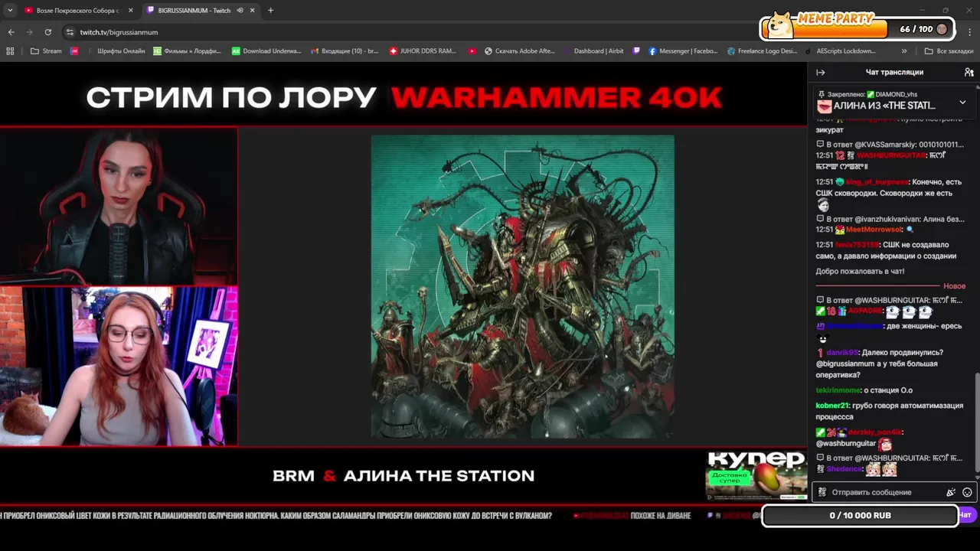Send the message with the Чат button
This screenshot has height=551, width=980.
pyautogui.click(x=966, y=515)
